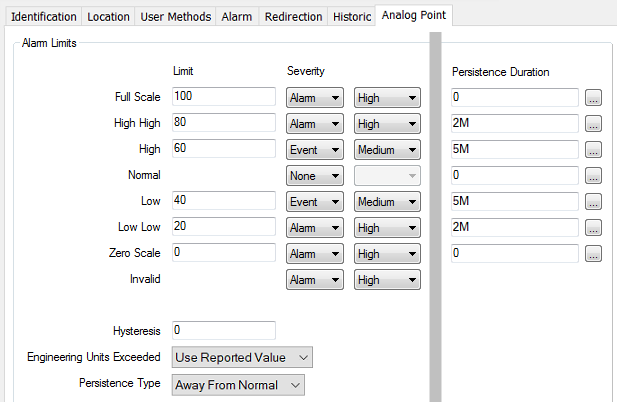Click ellipsis button for Low Low persistence
The height and width of the screenshot is (402, 617).
pos(593,228)
